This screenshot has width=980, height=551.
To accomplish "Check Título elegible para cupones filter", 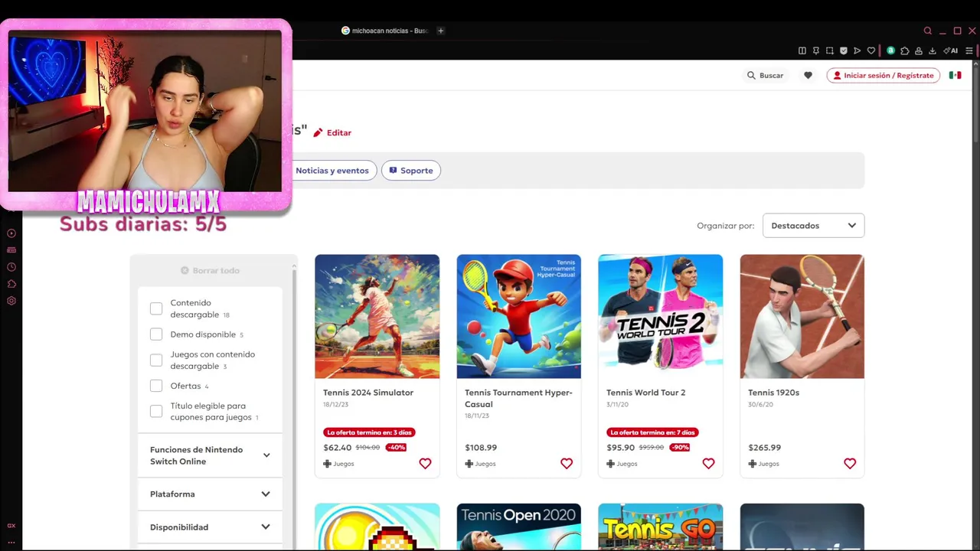I will (156, 412).
